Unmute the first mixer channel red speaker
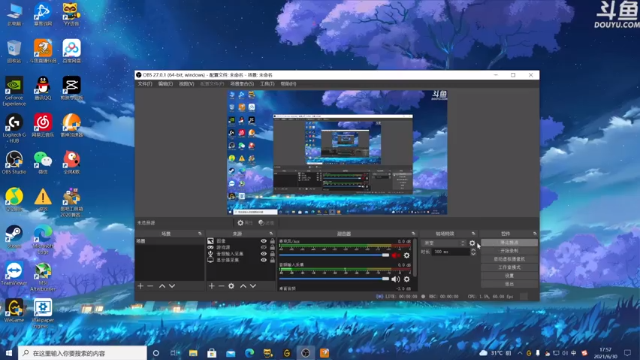Screen dimensions: 640x360 point(396,256)
